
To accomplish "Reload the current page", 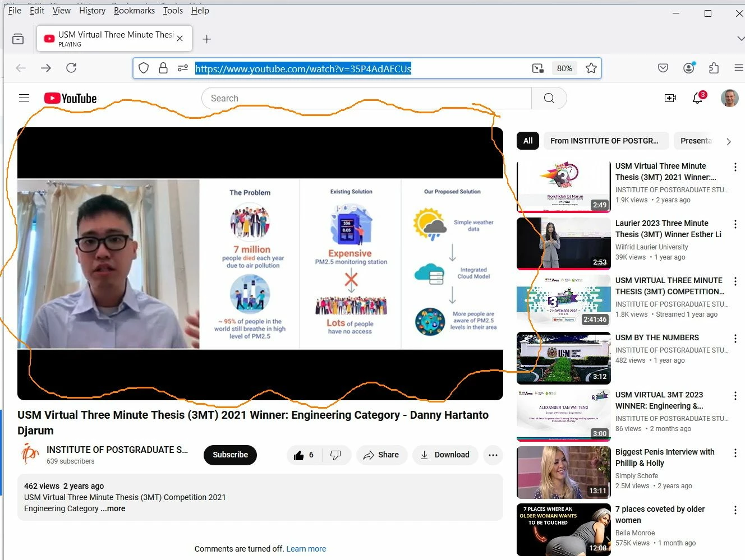I will tap(71, 68).
